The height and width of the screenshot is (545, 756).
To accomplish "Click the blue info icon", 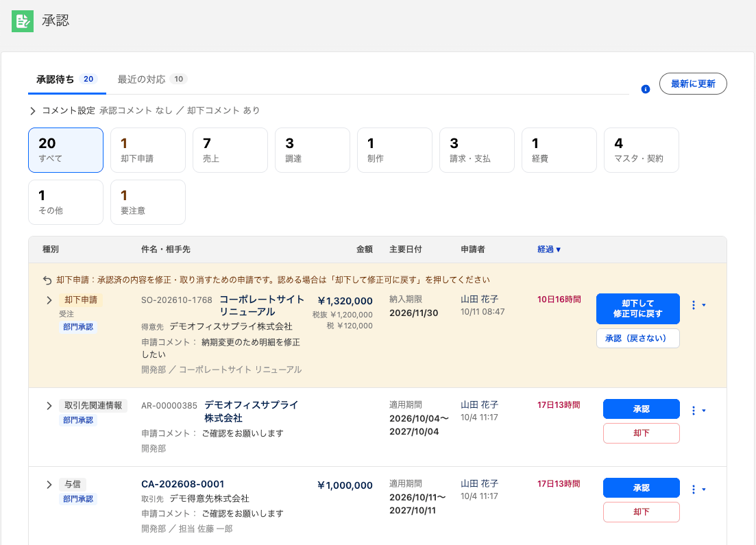I will point(645,89).
